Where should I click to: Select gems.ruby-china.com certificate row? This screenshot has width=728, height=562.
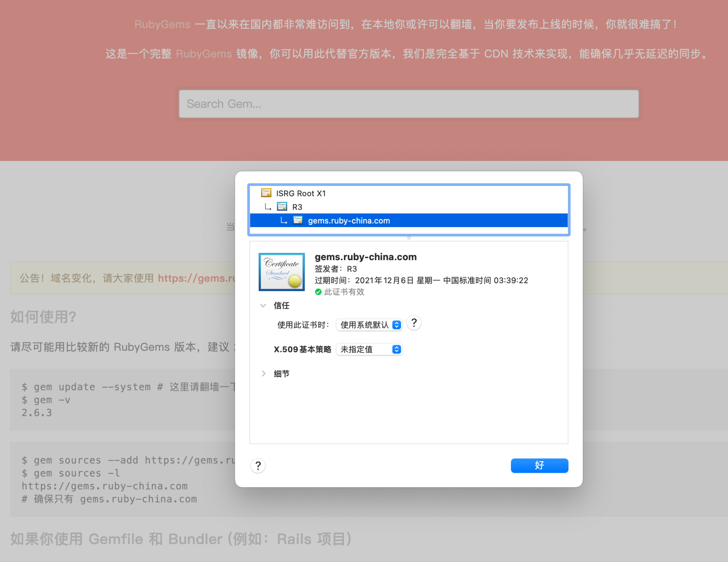[409, 220]
